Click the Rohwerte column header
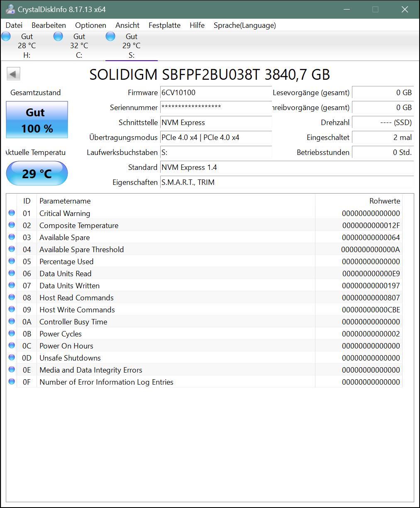 click(359, 201)
